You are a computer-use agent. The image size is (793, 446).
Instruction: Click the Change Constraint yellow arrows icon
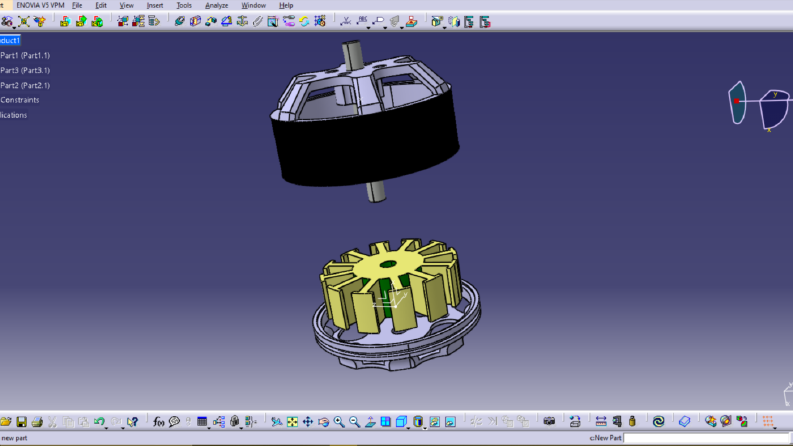[304, 21]
